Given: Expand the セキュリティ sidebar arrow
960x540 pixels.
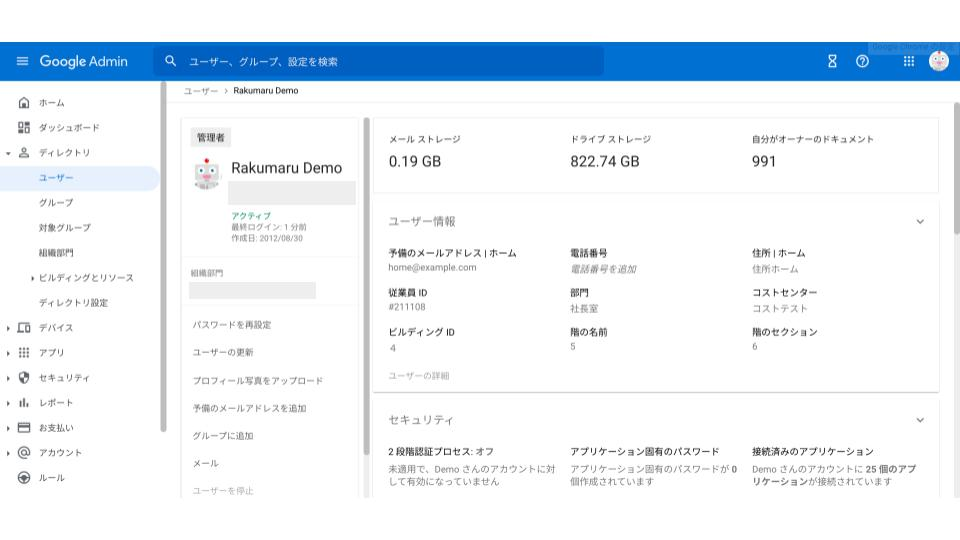Looking at the screenshot, I should click(8, 378).
